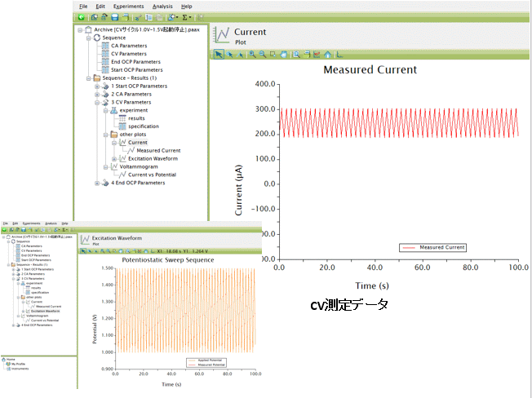Select CV Parameters under Sequence

pos(129,54)
